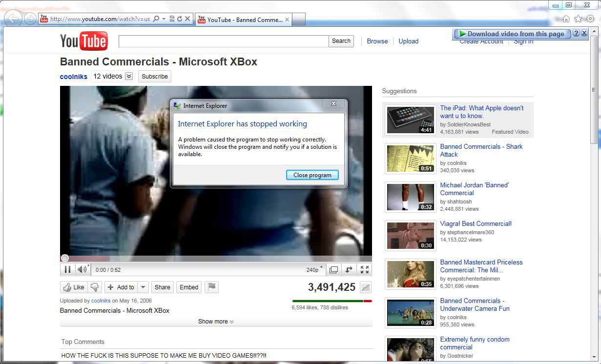Flag the video with the flag icon
Image resolution: width=601 pixels, height=364 pixels.
(211, 287)
